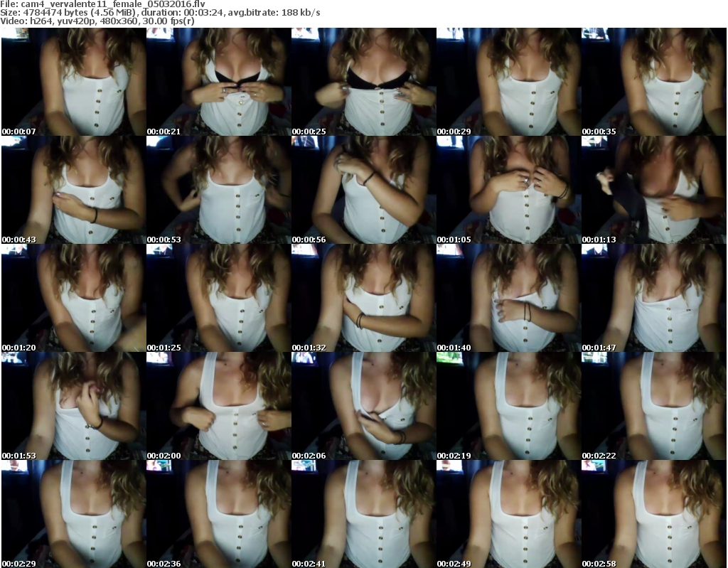Click the thumbnail stamped 00:01:05

click(509, 190)
